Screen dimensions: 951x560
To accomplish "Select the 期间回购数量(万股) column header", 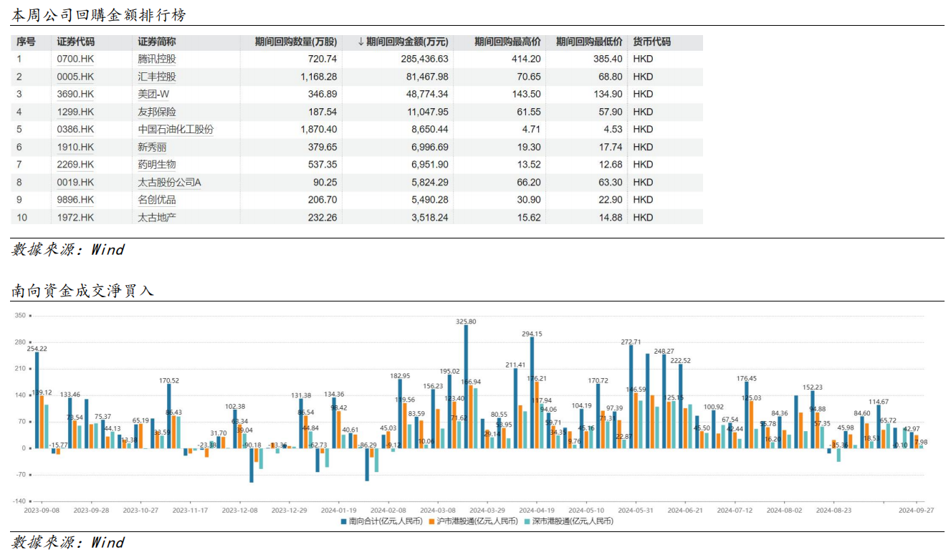I will [296, 42].
